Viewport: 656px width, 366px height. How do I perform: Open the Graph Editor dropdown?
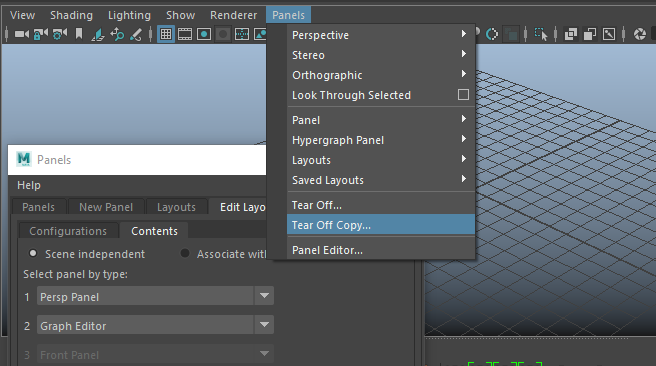coord(155,325)
